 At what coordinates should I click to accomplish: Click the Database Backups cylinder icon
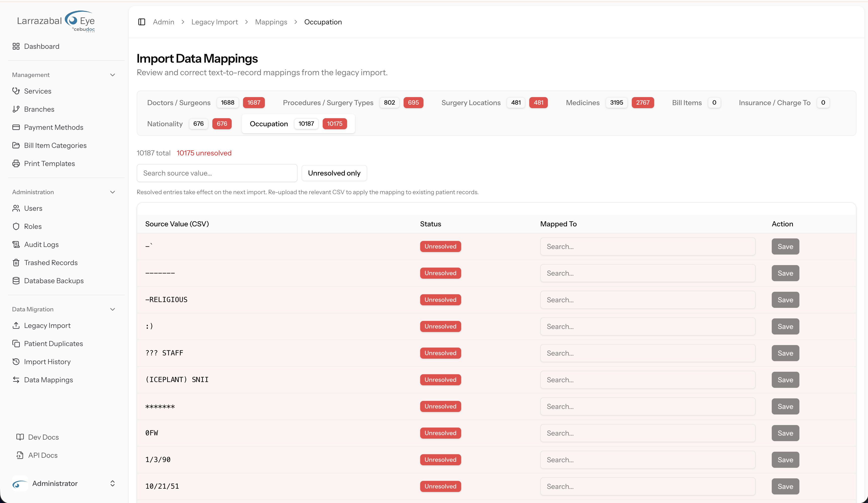[x=16, y=281]
